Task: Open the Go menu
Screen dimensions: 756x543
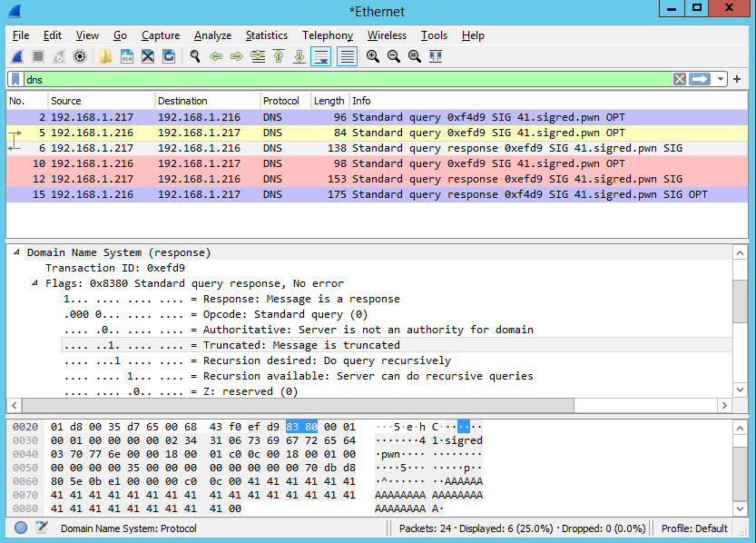Action: [120, 35]
